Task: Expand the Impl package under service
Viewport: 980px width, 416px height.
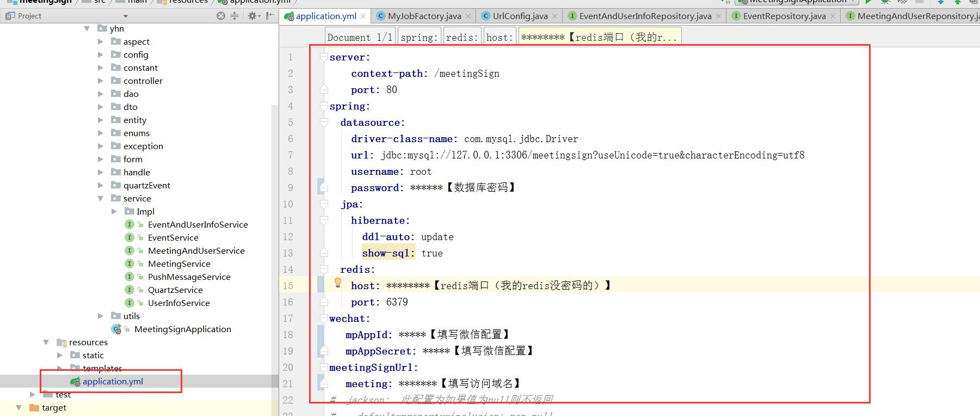Action: click(114, 211)
